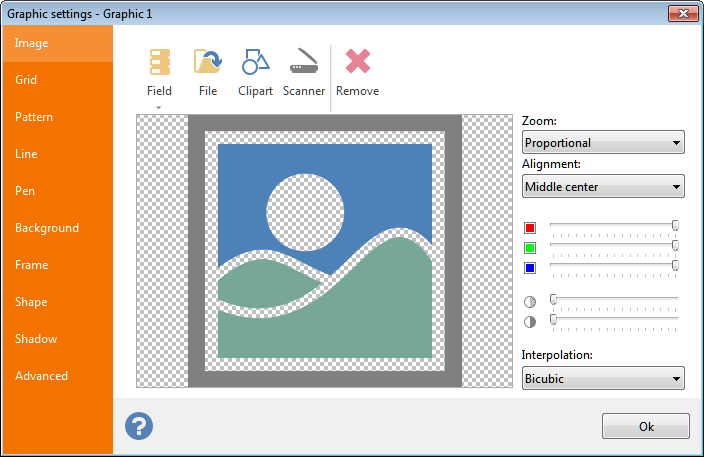The width and height of the screenshot is (704, 457).
Task: Click the blue channel color swatch
Action: coord(530,267)
